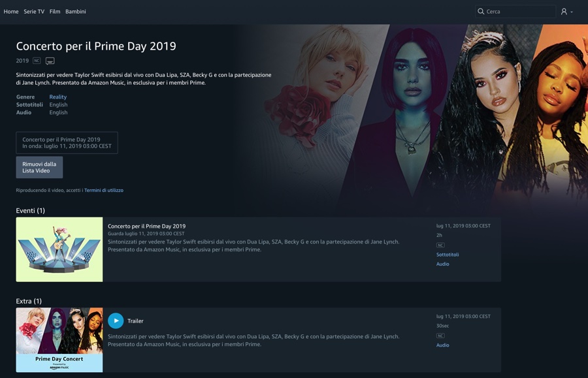The image size is (588, 378).
Task: Open the Bambini section
Action: (x=76, y=12)
